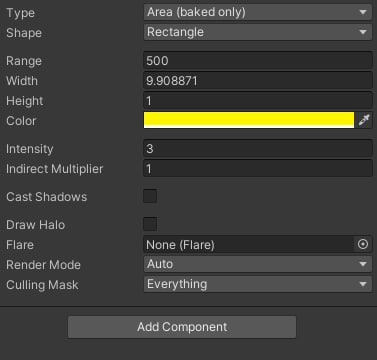Click the Intensity property label

(x=30, y=149)
